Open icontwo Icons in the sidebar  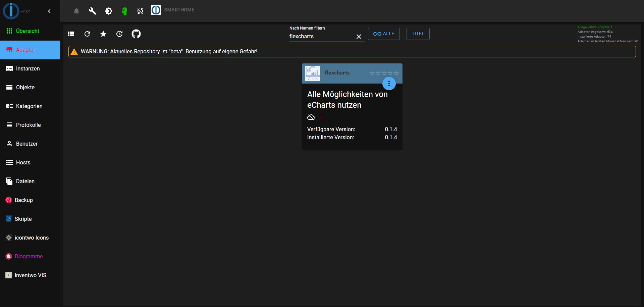click(x=30, y=238)
